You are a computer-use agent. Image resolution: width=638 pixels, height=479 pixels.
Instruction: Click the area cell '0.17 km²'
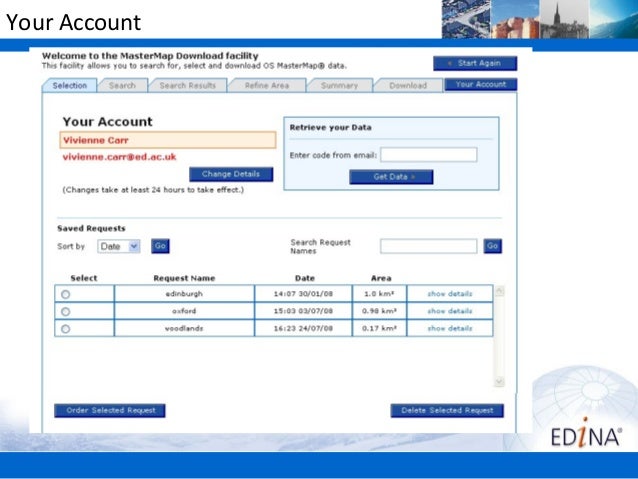[x=379, y=328]
